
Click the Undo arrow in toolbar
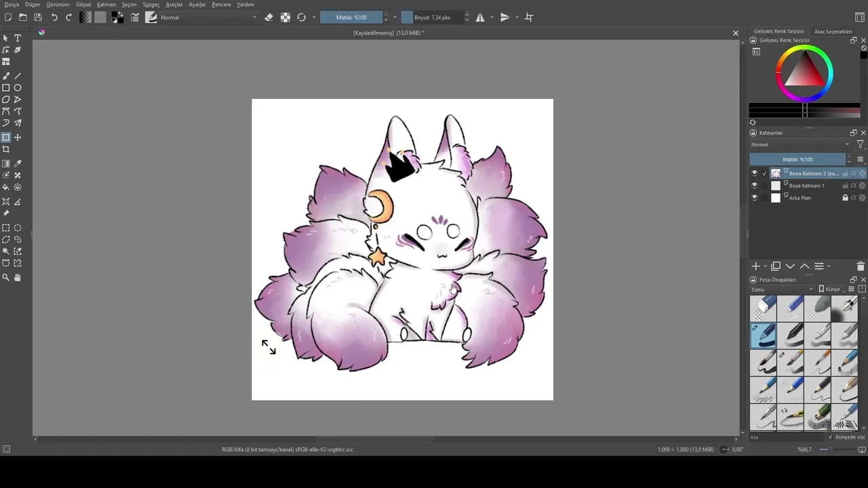click(54, 18)
